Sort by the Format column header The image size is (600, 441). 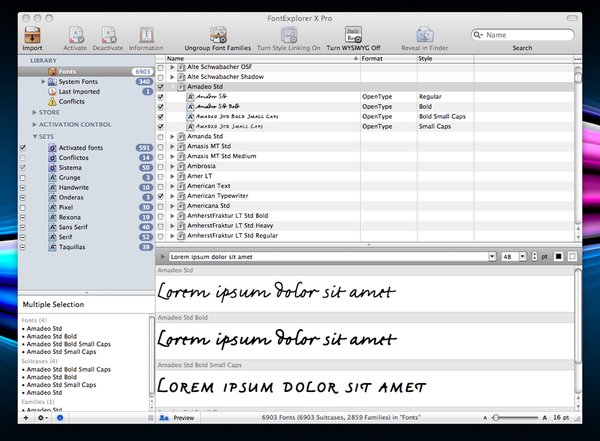[388, 59]
